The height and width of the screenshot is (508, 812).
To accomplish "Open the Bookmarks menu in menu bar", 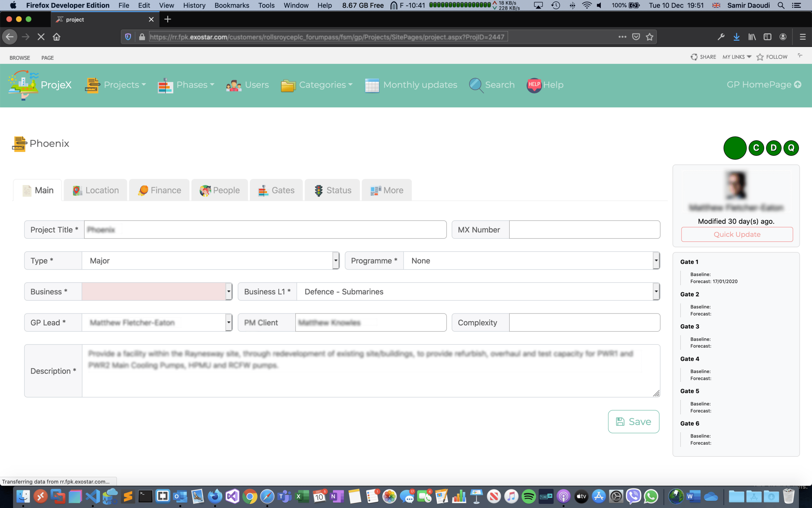I will [232, 5].
